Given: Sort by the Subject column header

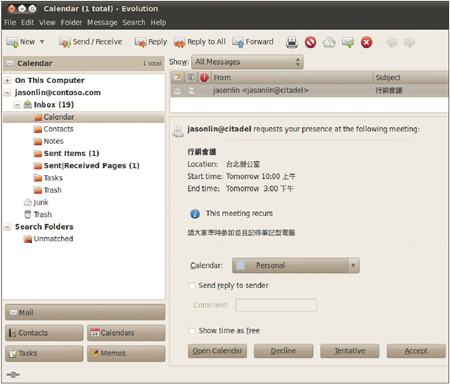Looking at the screenshot, I should (411, 78).
